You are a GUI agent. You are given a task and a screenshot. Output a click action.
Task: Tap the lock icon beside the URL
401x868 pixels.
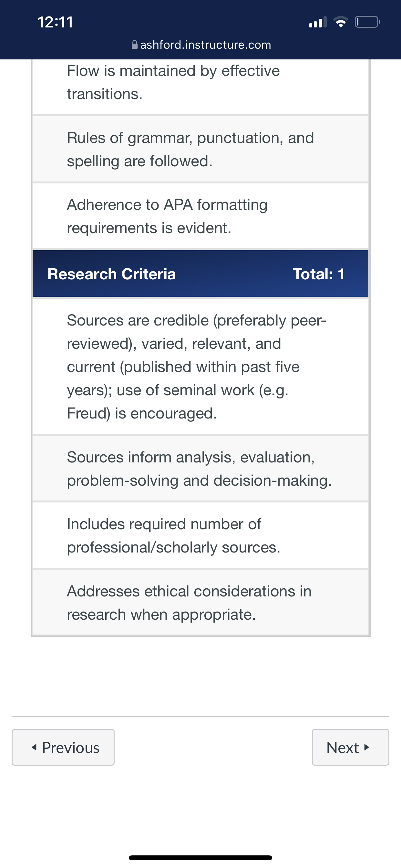click(134, 45)
